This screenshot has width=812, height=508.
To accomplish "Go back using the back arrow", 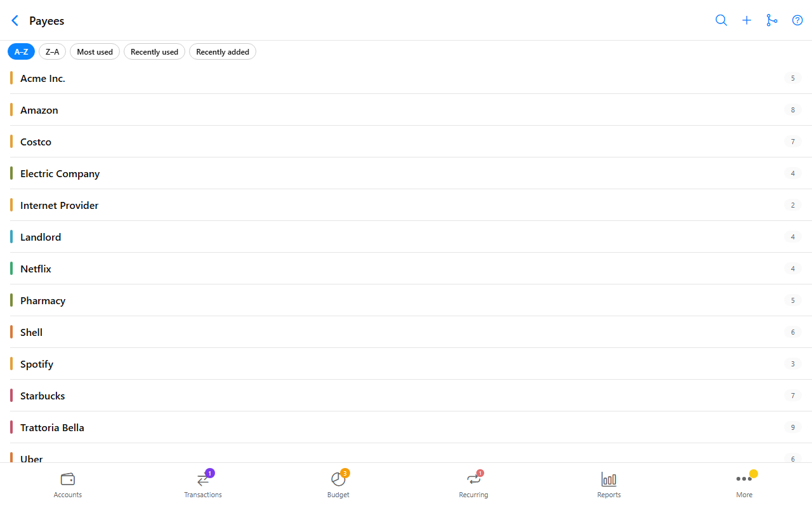I will (15, 20).
